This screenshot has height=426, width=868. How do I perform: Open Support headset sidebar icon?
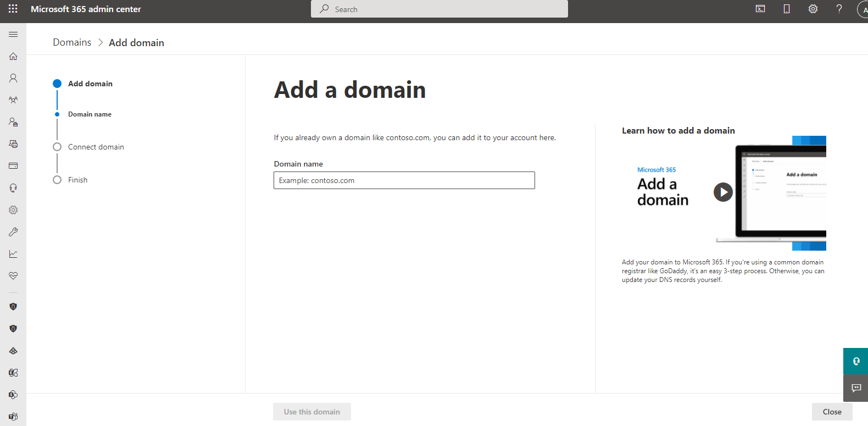(13, 188)
